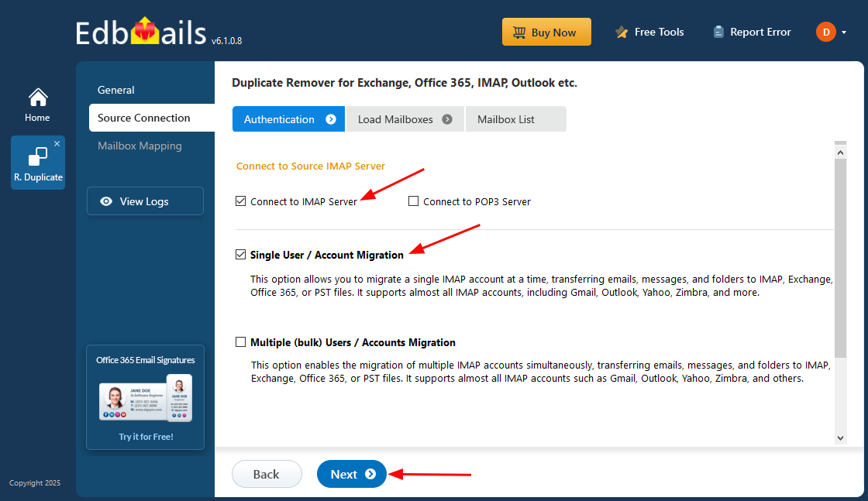Click the Report Error clipboard icon
The width and height of the screenshot is (868, 501).
tap(718, 33)
